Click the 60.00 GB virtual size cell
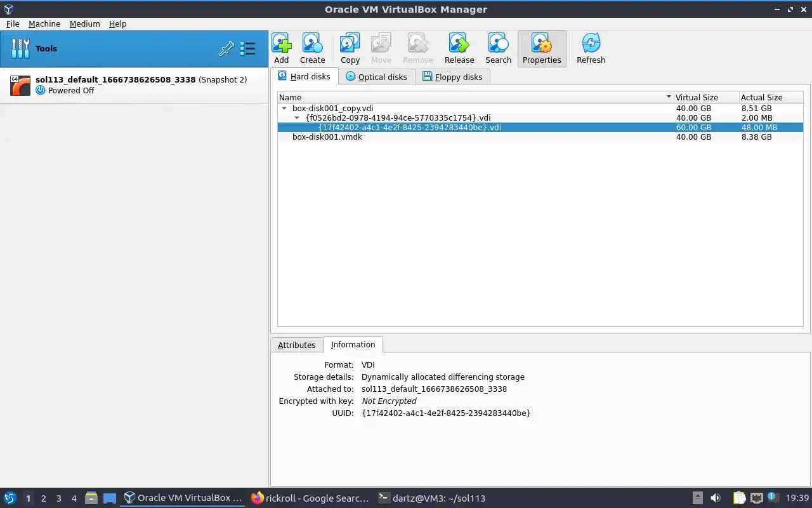 pyautogui.click(x=693, y=127)
